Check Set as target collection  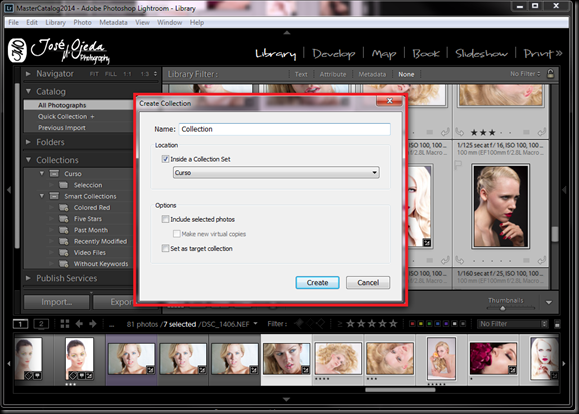pyautogui.click(x=165, y=248)
